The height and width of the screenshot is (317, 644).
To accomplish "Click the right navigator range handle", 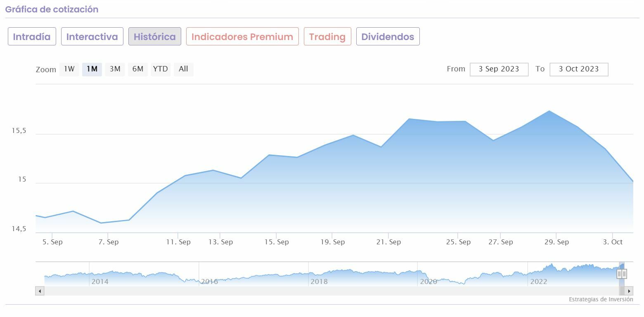I will pyautogui.click(x=624, y=273).
